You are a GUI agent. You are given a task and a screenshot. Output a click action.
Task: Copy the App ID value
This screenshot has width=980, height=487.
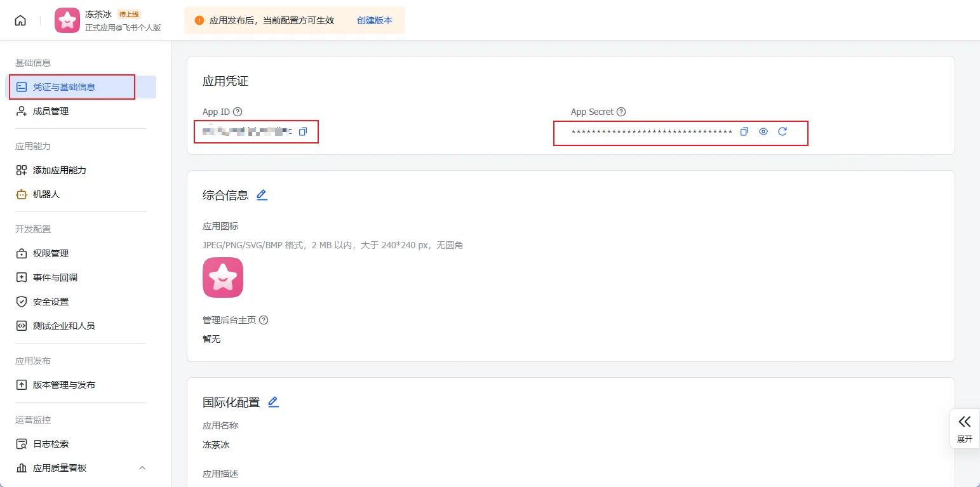pos(303,131)
